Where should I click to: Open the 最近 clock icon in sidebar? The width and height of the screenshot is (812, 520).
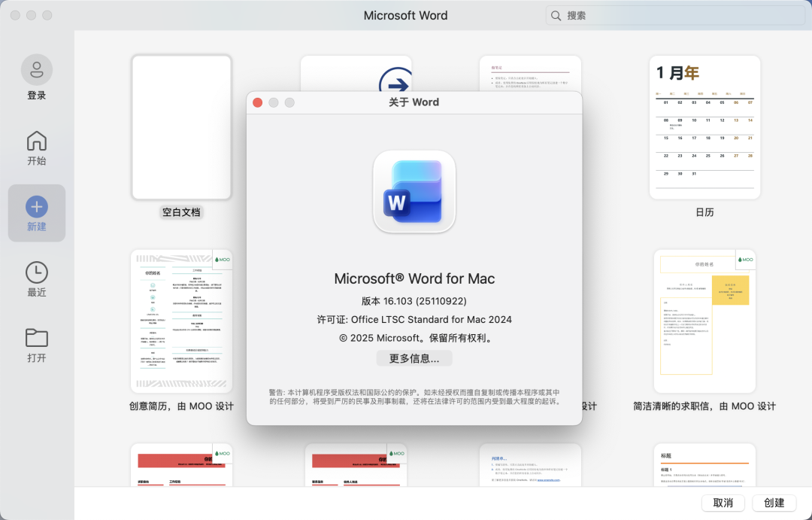37,272
